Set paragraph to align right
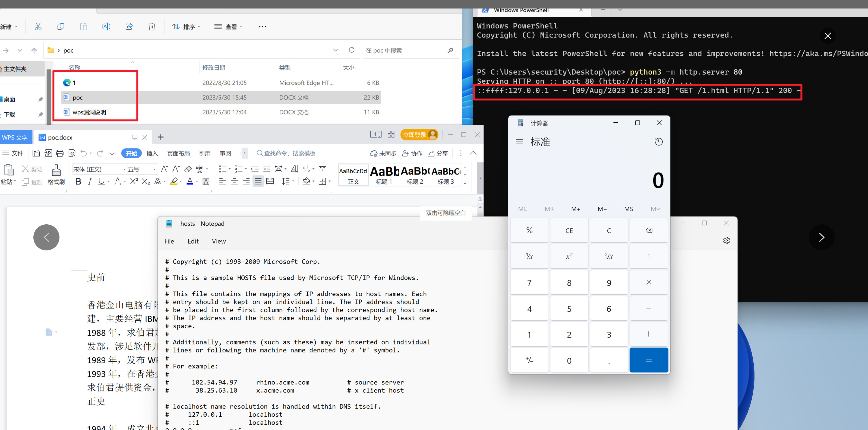 pyautogui.click(x=246, y=181)
